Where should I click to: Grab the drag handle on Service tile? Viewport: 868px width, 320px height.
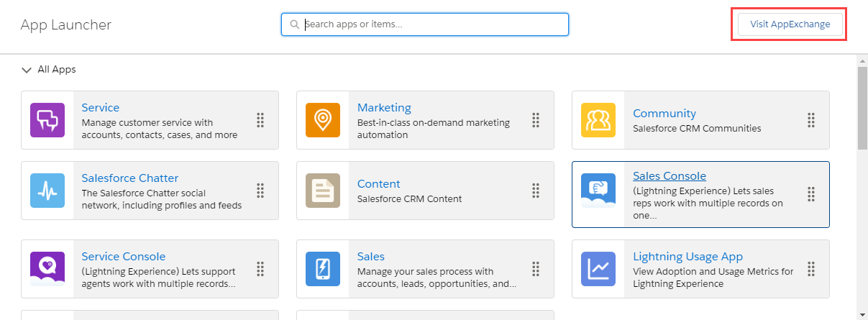click(x=260, y=120)
